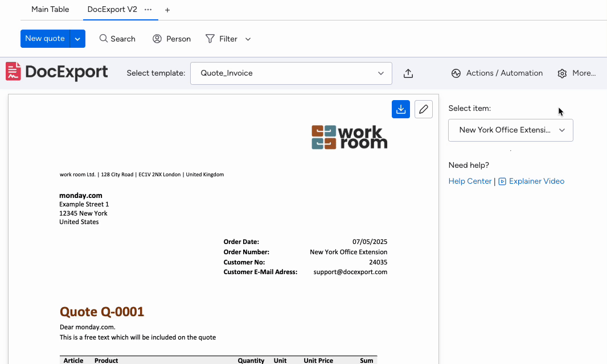Switch to the Main Table tab

pyautogui.click(x=50, y=9)
